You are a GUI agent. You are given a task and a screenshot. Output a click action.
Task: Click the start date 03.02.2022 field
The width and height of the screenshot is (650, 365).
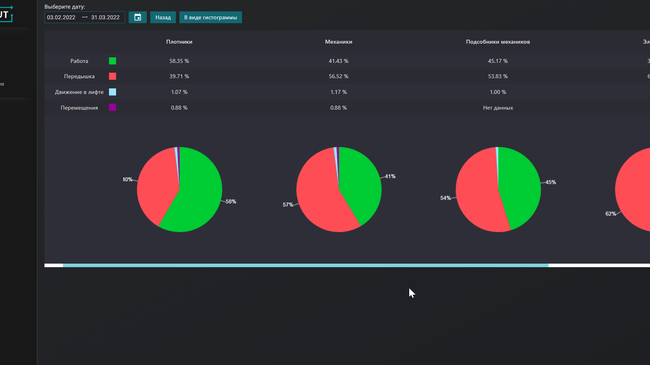tap(61, 17)
